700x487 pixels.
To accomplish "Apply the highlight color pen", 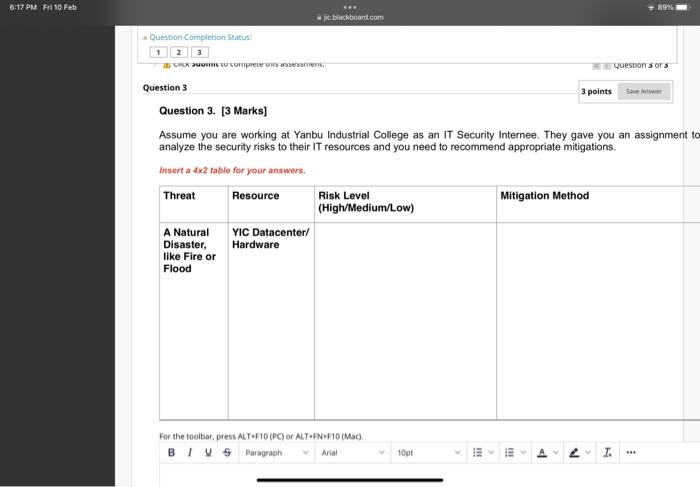I will (574, 452).
